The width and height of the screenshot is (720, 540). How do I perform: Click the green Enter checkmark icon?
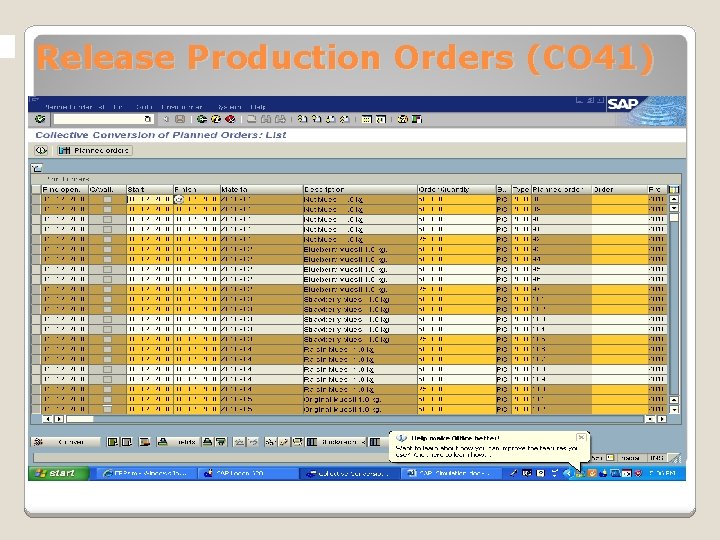point(40,119)
